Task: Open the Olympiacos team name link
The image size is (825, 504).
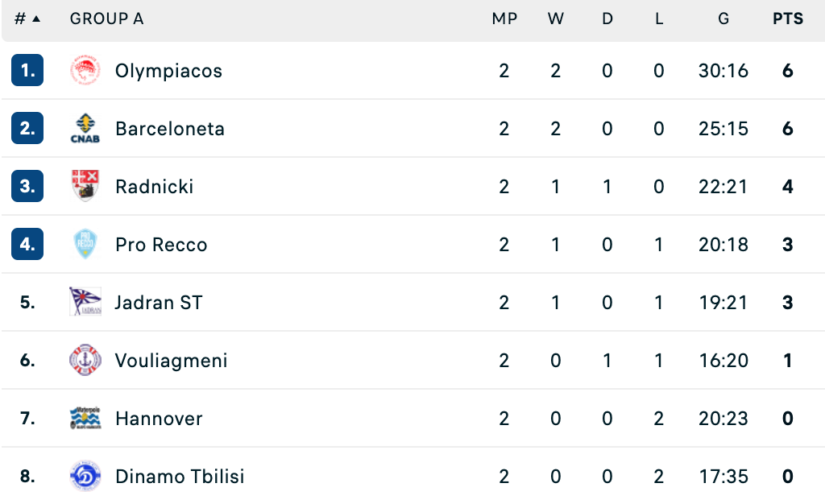Action: pos(168,71)
